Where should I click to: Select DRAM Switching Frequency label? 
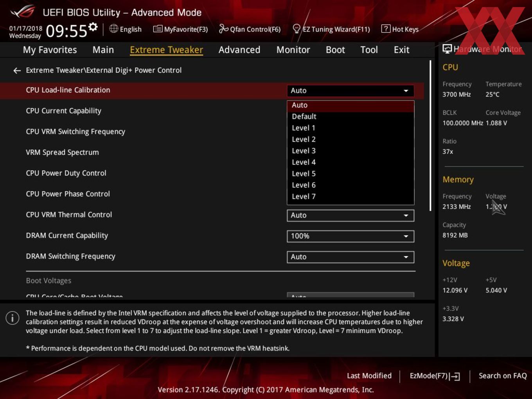70,256
